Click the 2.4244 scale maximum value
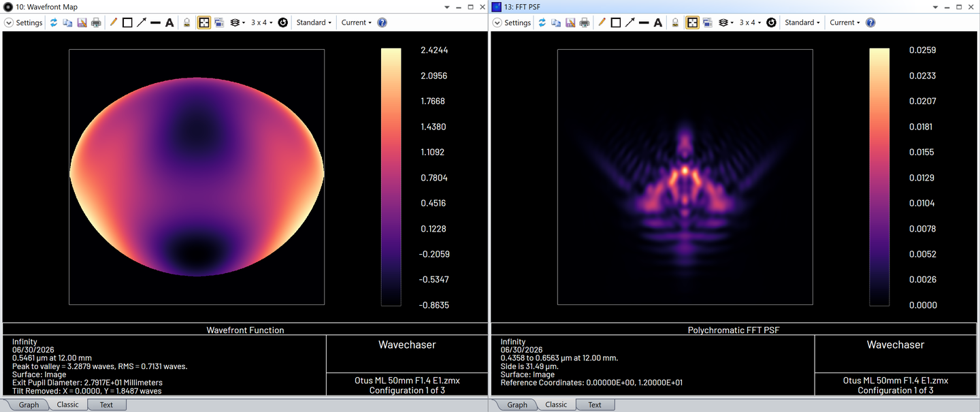 coord(434,50)
